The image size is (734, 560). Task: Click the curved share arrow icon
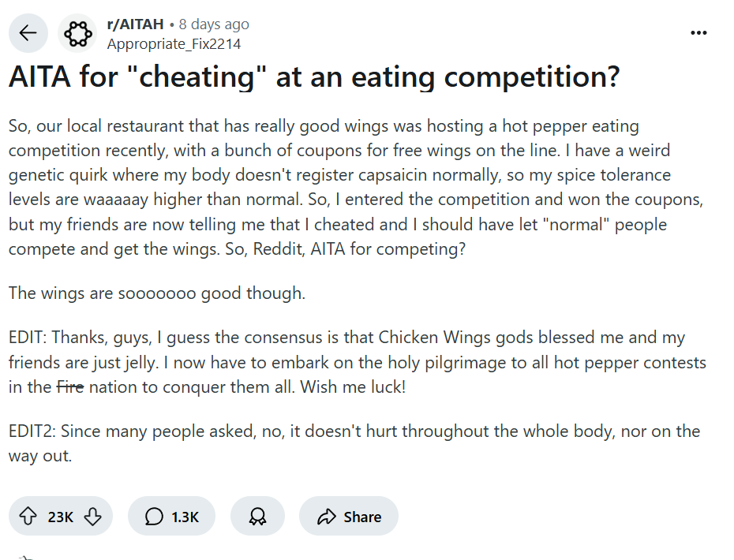point(326,517)
